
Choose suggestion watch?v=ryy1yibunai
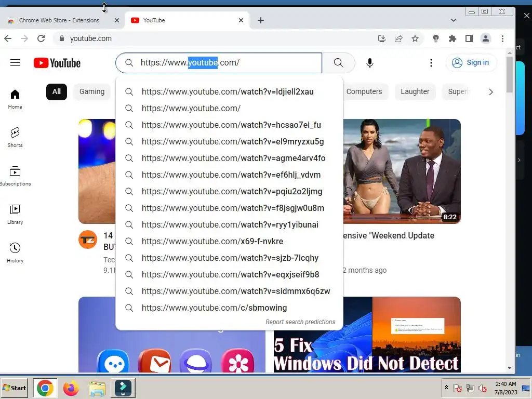(x=229, y=224)
